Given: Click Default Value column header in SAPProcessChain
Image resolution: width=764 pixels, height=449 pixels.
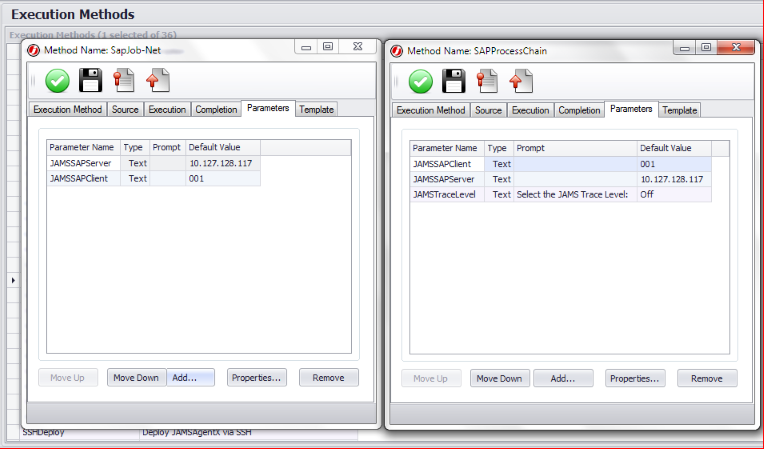Looking at the screenshot, I should click(x=674, y=148).
